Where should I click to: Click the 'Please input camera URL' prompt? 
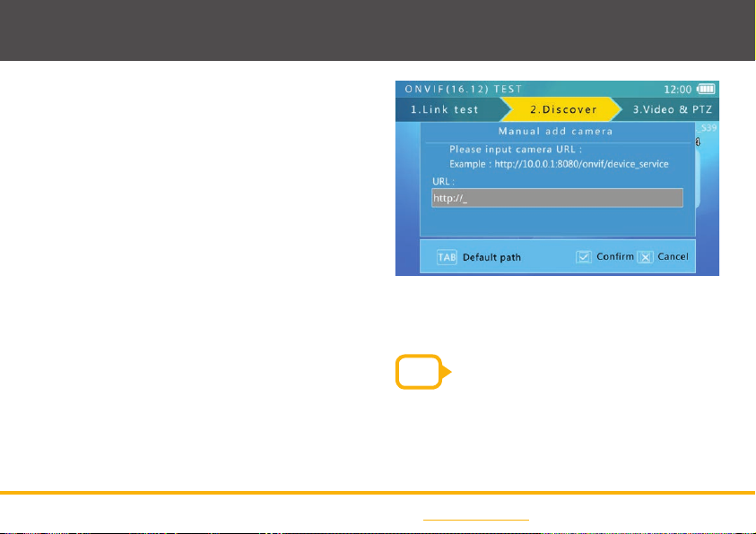point(516,150)
